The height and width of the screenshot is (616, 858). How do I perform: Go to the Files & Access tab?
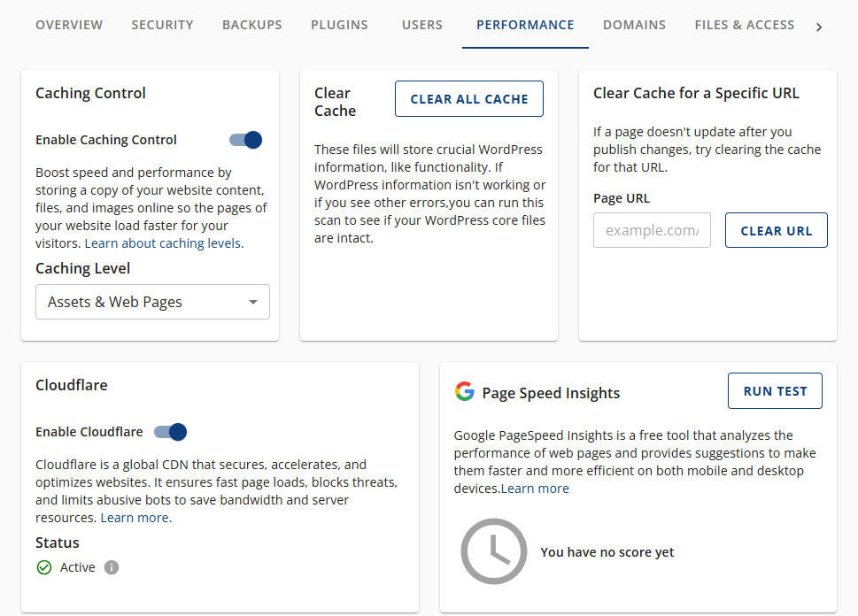(x=744, y=25)
